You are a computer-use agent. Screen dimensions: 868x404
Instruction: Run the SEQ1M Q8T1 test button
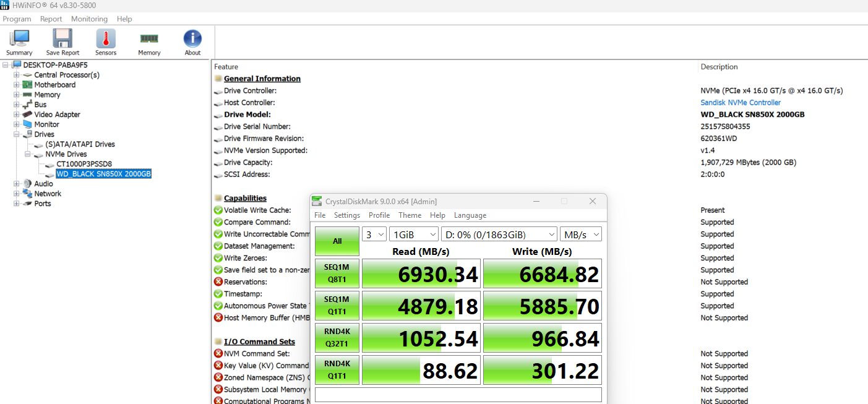point(337,273)
